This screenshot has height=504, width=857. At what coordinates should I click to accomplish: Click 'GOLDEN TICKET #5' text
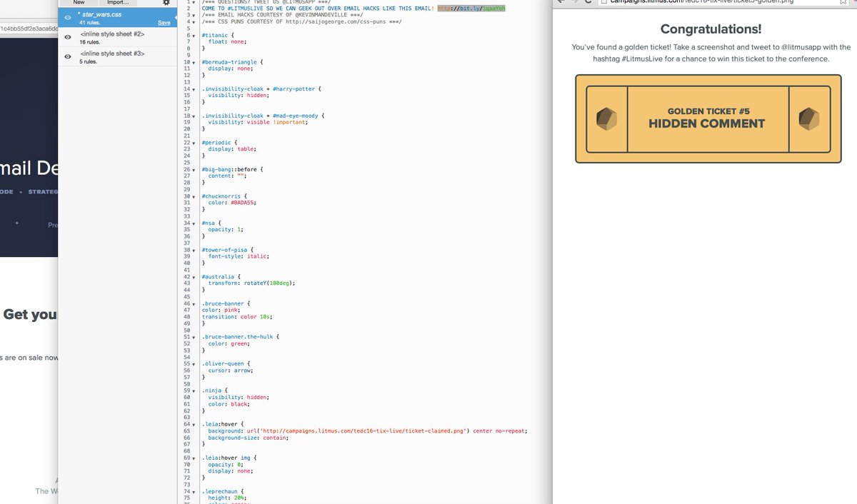708,111
